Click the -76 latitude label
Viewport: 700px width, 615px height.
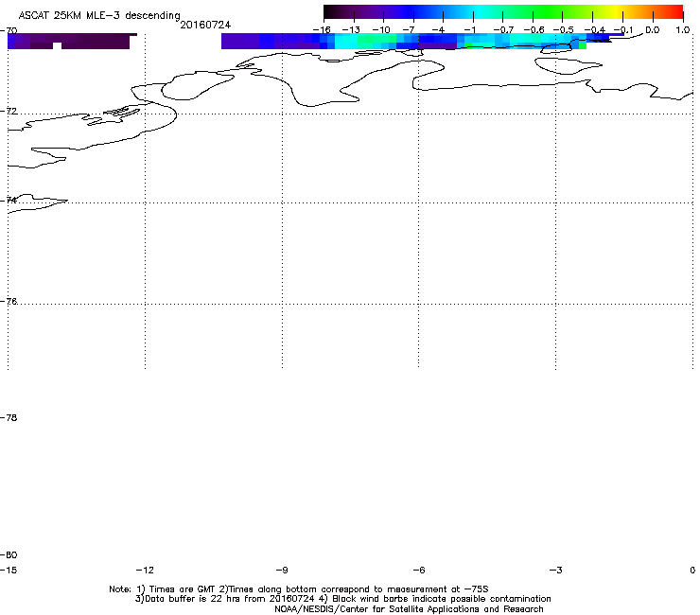[x=9, y=302]
